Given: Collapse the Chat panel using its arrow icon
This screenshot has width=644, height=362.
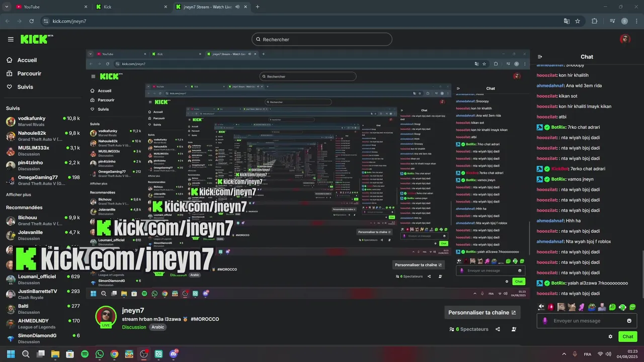Looking at the screenshot, I should pyautogui.click(x=540, y=57).
